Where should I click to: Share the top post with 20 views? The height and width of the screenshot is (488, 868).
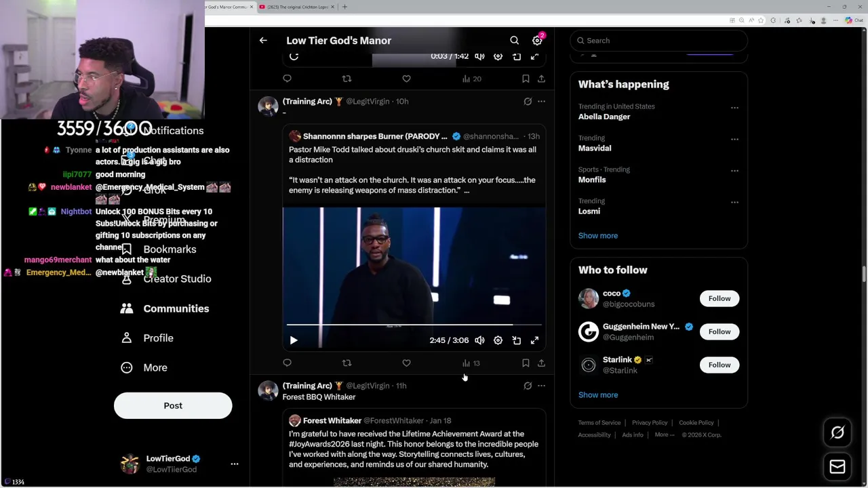pyautogui.click(x=541, y=79)
